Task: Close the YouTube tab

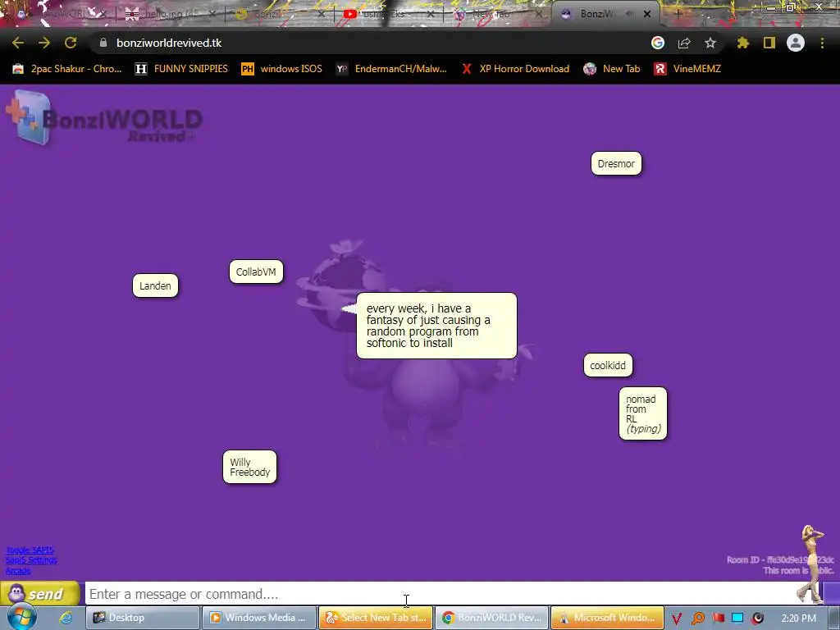Action: [x=430, y=14]
